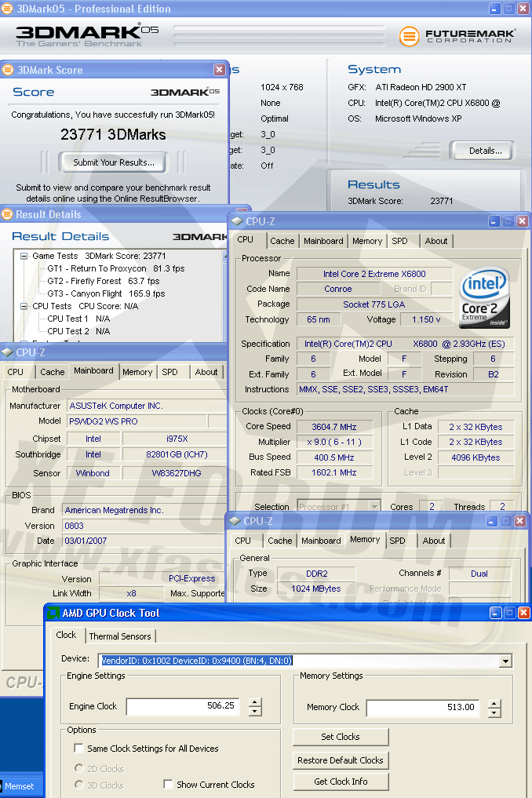Click the BIOS Version 0803 field
Screen dimensions: 532x798
pos(144,526)
